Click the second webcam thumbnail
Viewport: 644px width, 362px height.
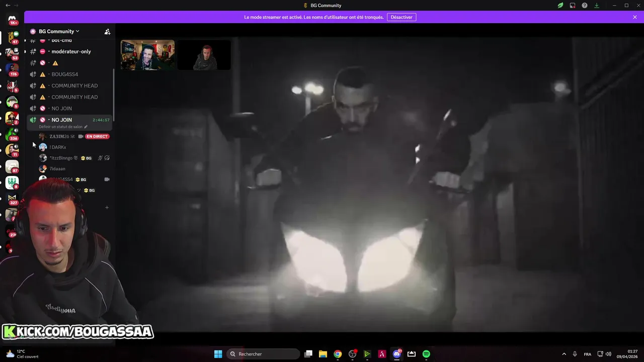point(204,55)
